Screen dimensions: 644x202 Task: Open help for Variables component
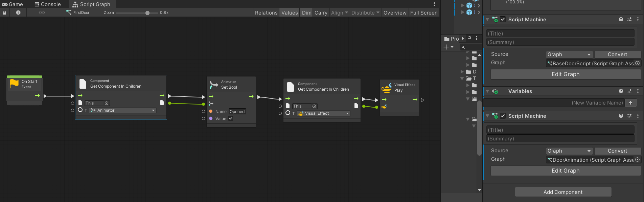pyautogui.click(x=621, y=91)
